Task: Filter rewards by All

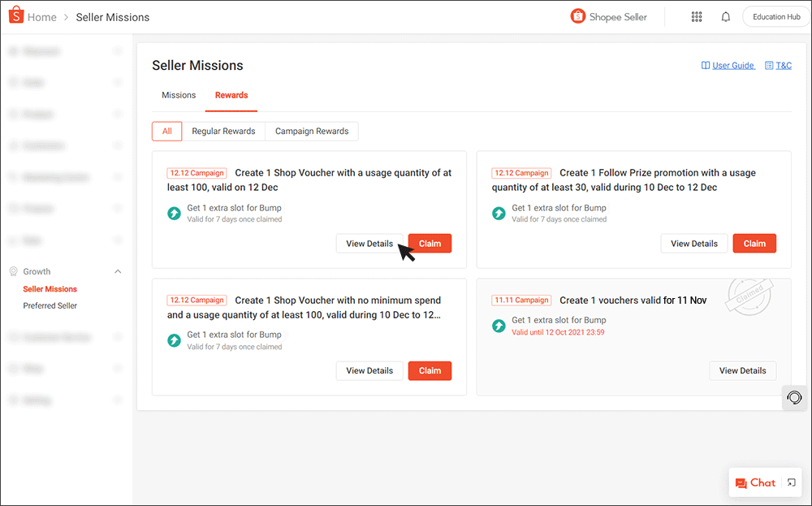Action: 166,131
